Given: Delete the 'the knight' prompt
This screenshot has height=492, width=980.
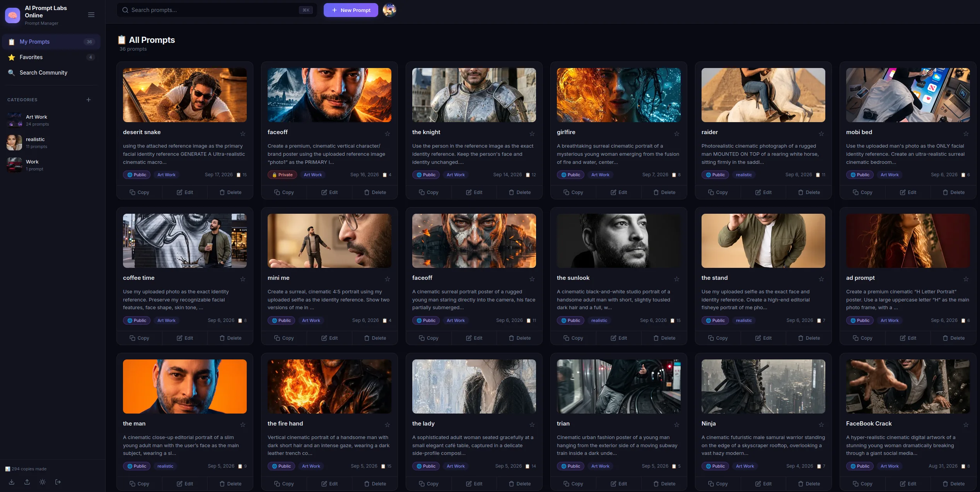Looking at the screenshot, I should pyautogui.click(x=520, y=192).
